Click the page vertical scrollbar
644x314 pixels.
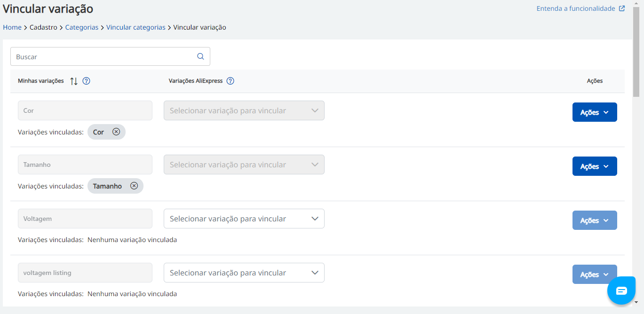[x=636, y=52]
